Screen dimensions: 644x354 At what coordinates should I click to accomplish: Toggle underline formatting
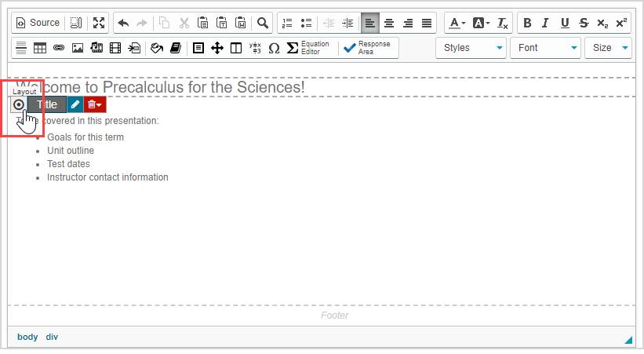pos(565,23)
